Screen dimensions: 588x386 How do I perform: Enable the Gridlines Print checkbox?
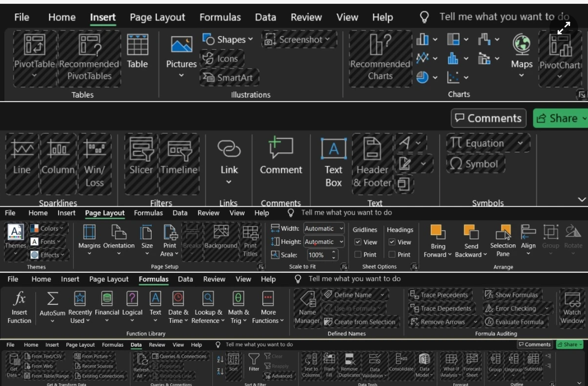pyautogui.click(x=358, y=255)
